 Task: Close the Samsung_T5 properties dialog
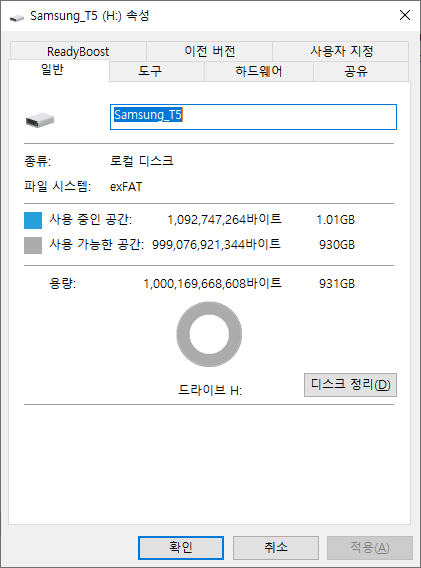405,15
